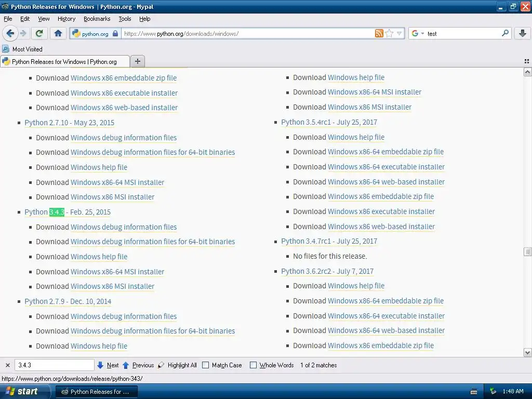Open the Home page icon
The image size is (532, 399).
(x=58, y=33)
